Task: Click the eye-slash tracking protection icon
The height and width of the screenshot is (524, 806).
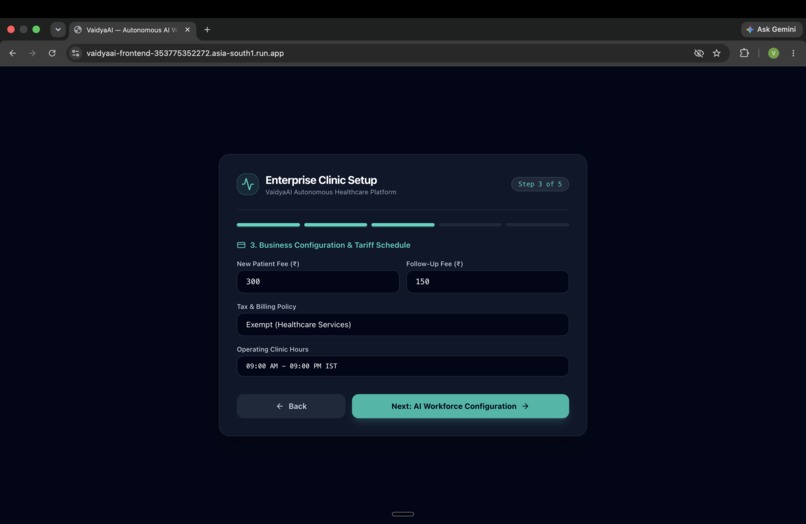Action: point(699,53)
